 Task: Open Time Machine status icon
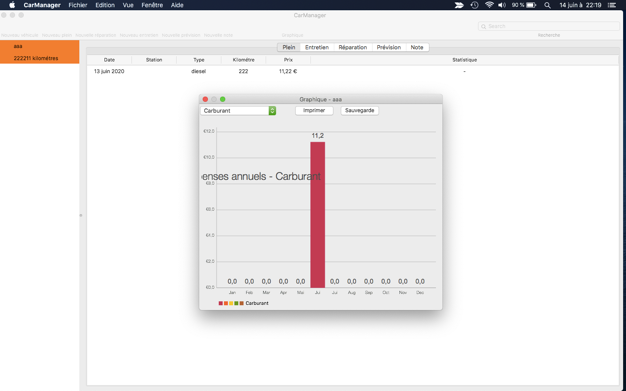474,5
